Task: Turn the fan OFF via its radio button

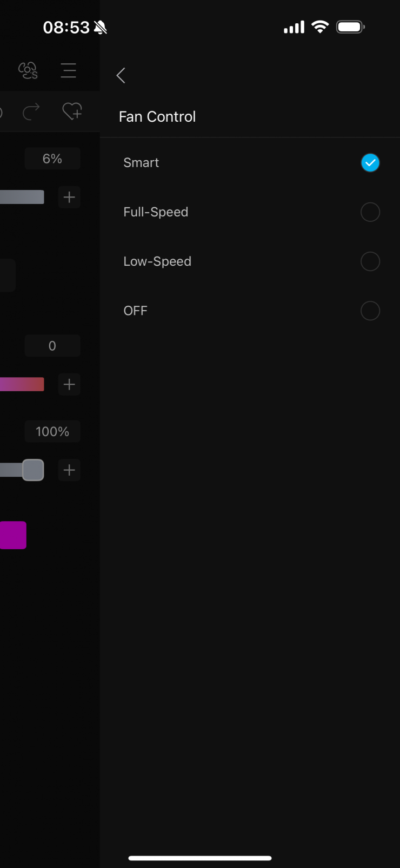Action: pos(370,311)
